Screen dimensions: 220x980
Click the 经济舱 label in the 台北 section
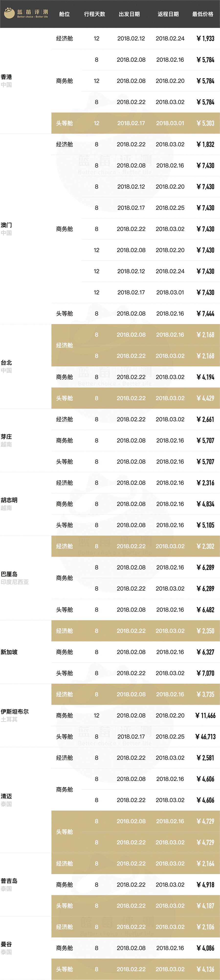[65, 345]
